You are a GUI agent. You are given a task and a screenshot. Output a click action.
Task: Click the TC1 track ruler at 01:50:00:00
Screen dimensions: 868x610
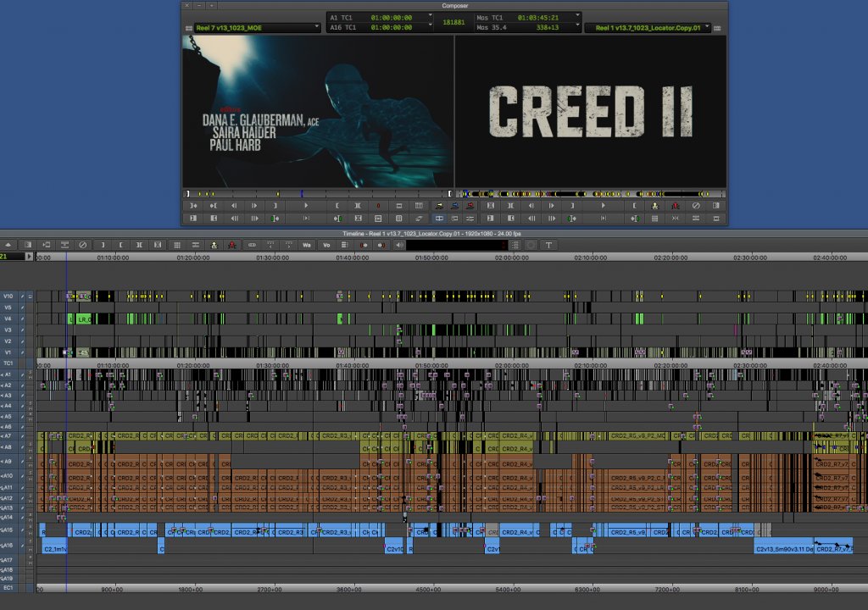coord(431,365)
